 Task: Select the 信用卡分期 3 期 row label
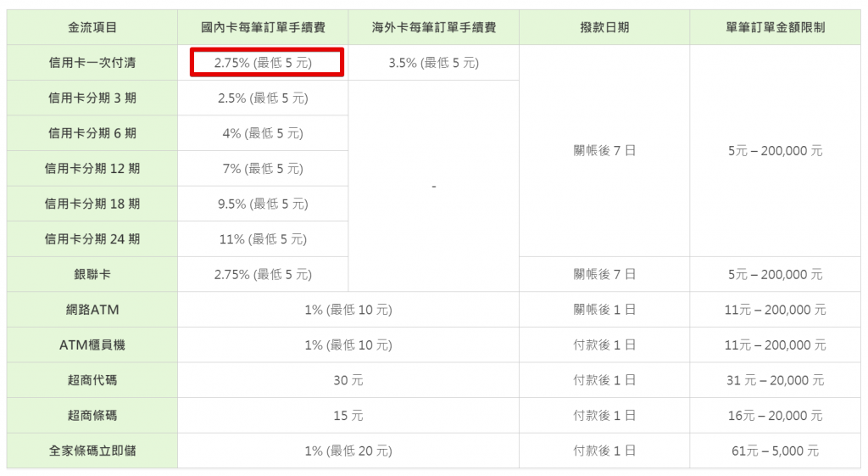click(x=92, y=98)
